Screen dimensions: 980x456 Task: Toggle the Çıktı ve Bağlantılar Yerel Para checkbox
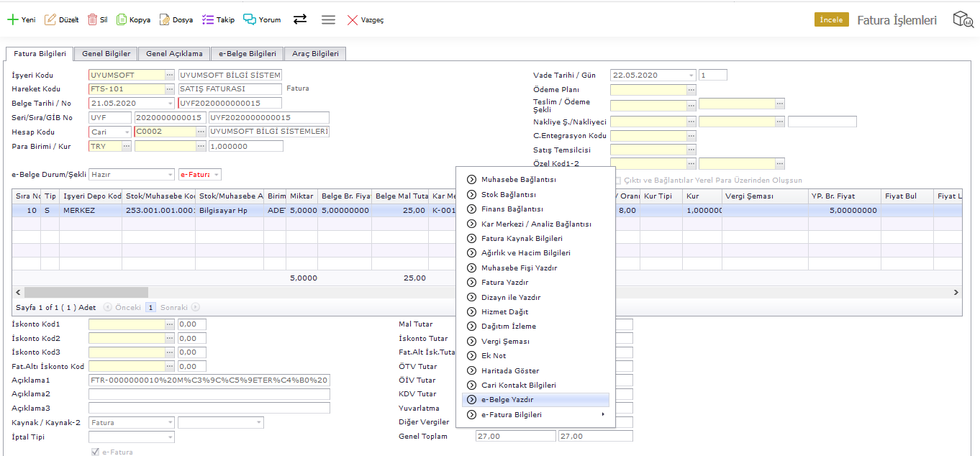click(x=617, y=181)
